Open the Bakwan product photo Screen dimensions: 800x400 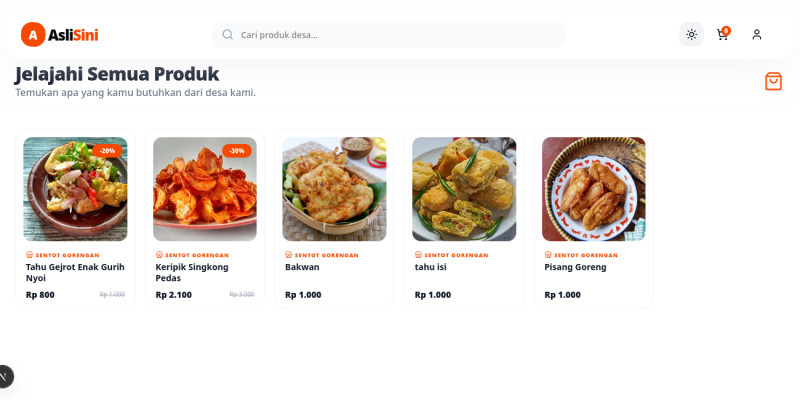coord(334,189)
